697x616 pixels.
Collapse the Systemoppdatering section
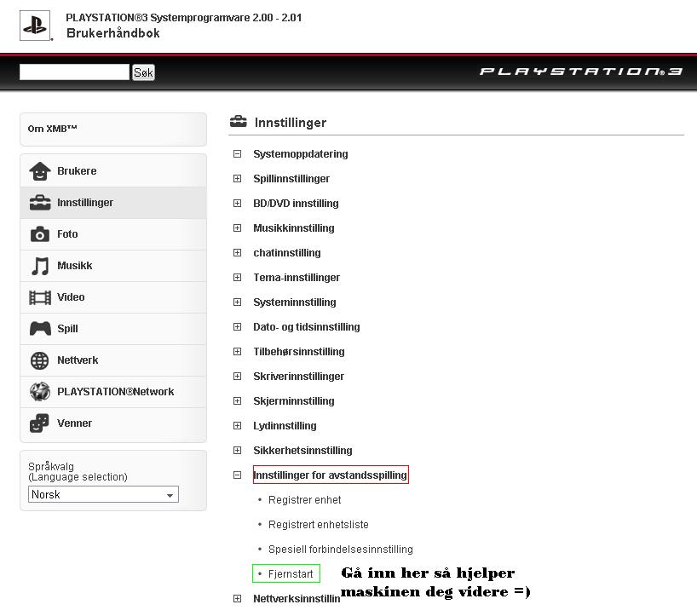click(238, 153)
